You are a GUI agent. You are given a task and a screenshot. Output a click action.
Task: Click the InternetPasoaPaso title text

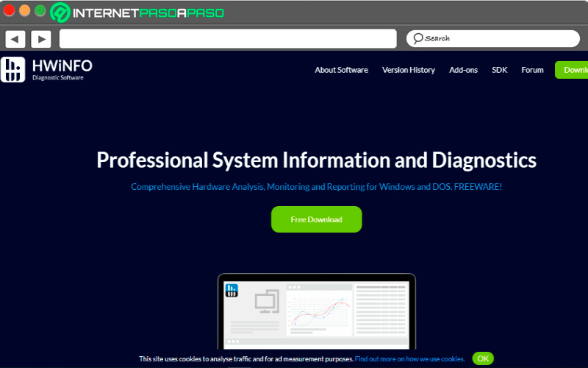point(148,13)
